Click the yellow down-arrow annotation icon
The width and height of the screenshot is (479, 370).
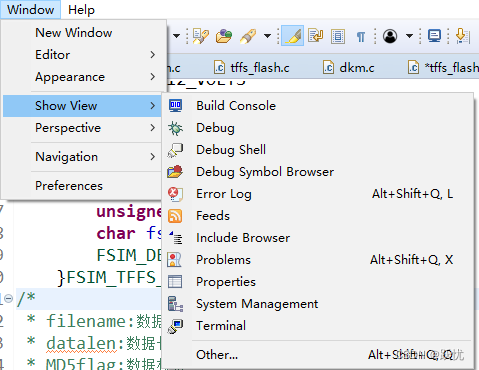coord(463,36)
